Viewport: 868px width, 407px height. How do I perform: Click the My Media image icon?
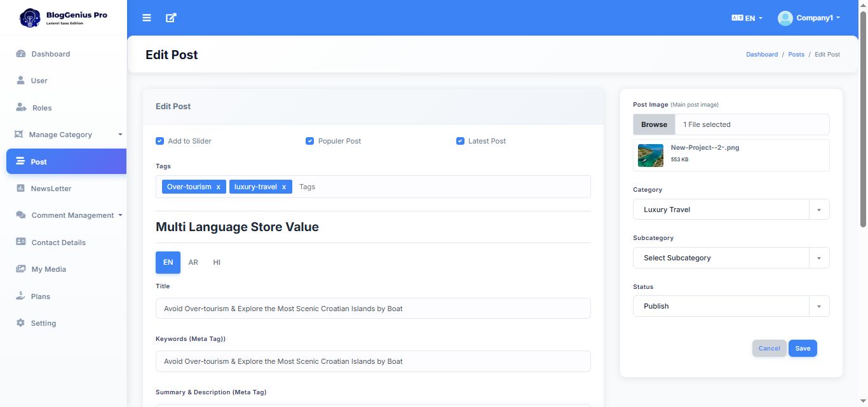20,269
